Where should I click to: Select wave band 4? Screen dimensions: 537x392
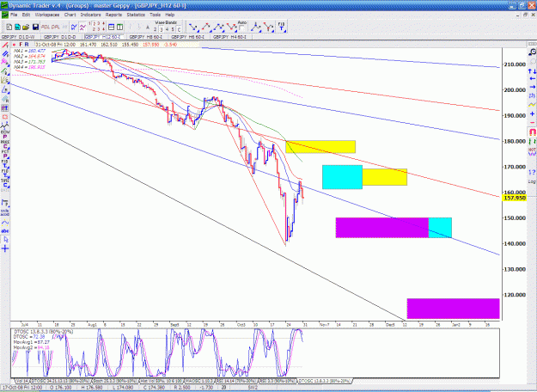[168, 30]
